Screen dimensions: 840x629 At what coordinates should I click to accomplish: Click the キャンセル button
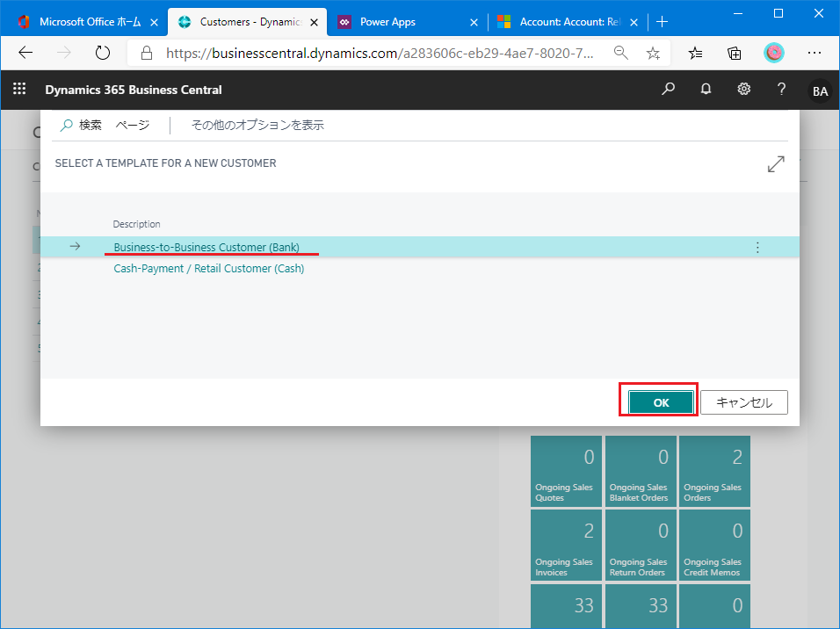click(x=744, y=402)
